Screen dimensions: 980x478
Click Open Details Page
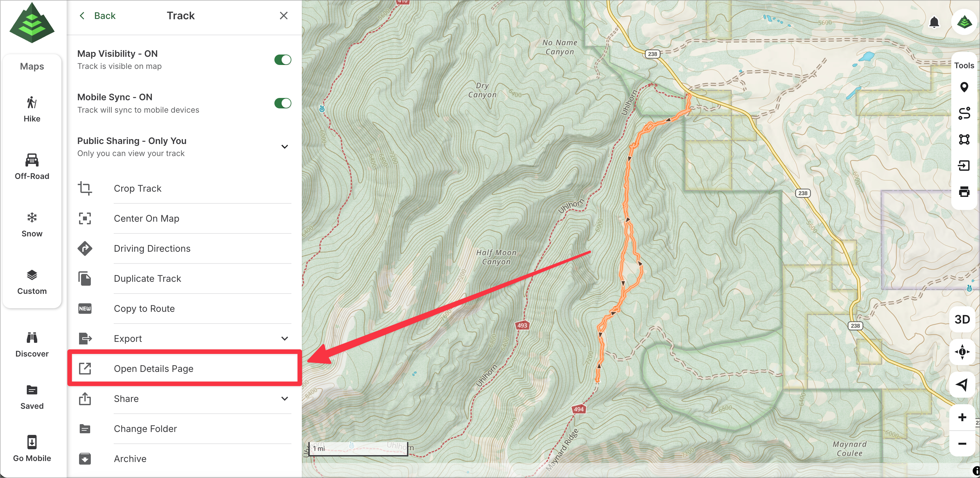[153, 369]
